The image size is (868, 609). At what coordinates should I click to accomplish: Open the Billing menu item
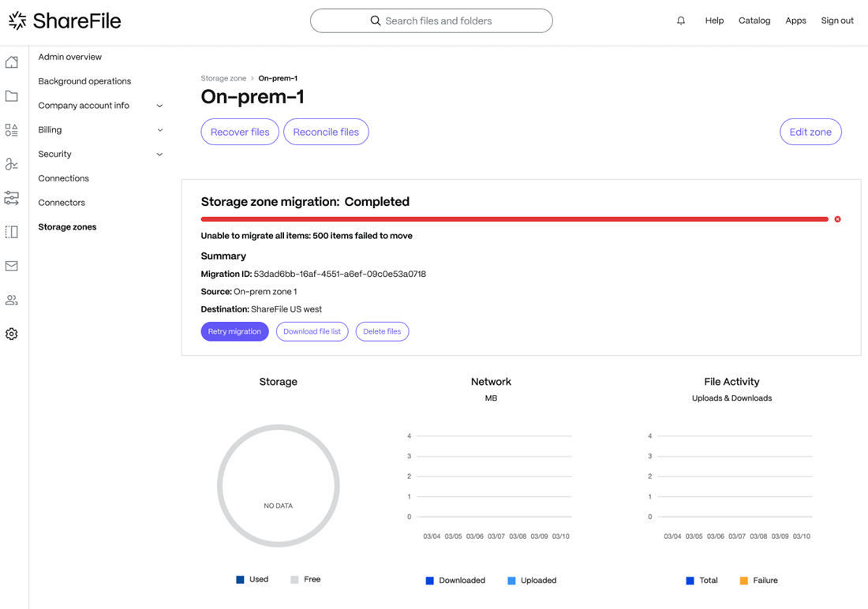coord(50,130)
